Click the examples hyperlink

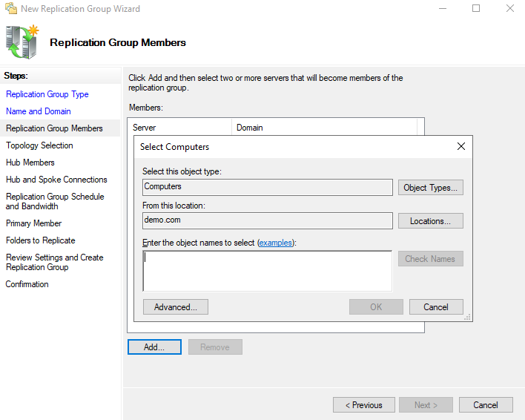276,243
